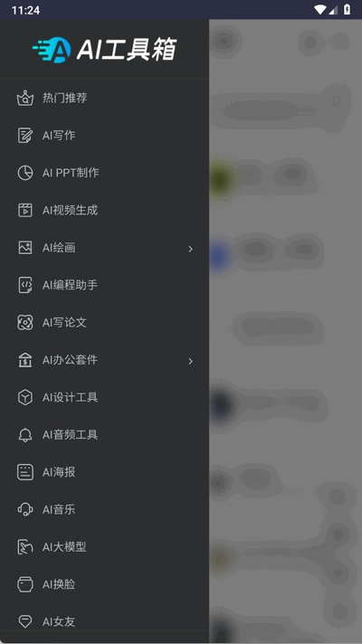
Task: Choose the code bracket icon for AI编程助手
Action: pos(25,285)
